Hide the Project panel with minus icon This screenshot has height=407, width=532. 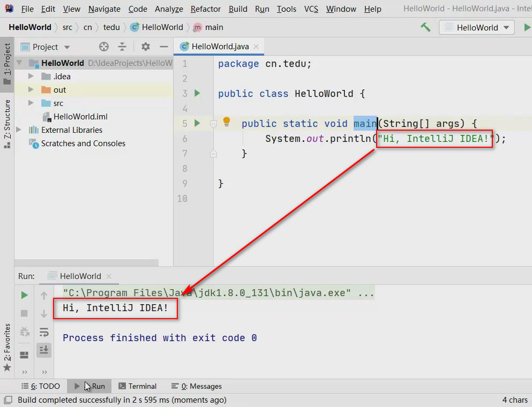click(164, 47)
